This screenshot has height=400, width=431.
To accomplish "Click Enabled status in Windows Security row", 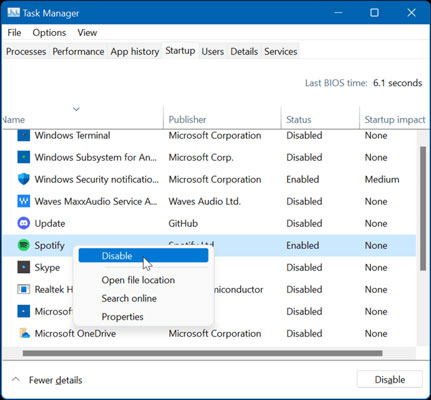I will click(x=303, y=179).
